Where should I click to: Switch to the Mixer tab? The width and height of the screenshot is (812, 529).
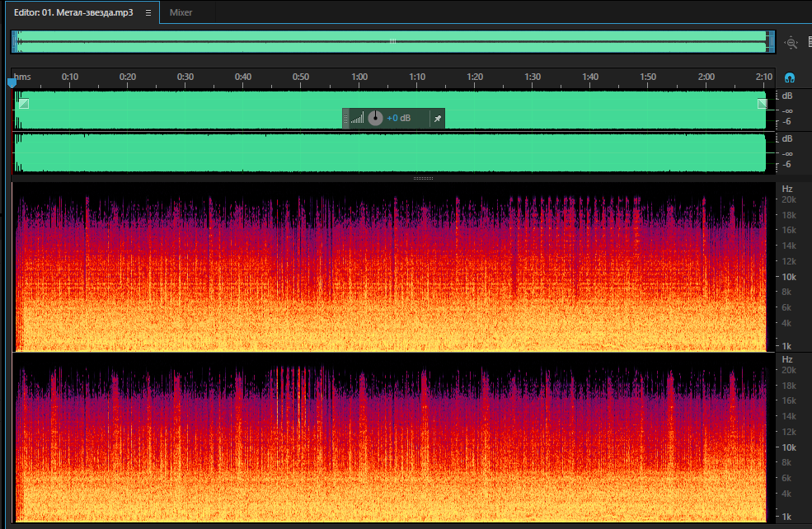[x=181, y=12]
